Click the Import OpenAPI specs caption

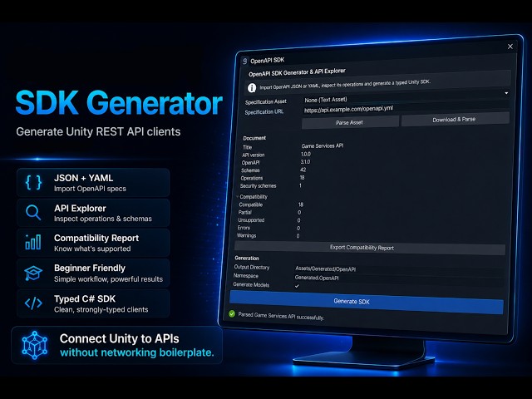coord(90,189)
